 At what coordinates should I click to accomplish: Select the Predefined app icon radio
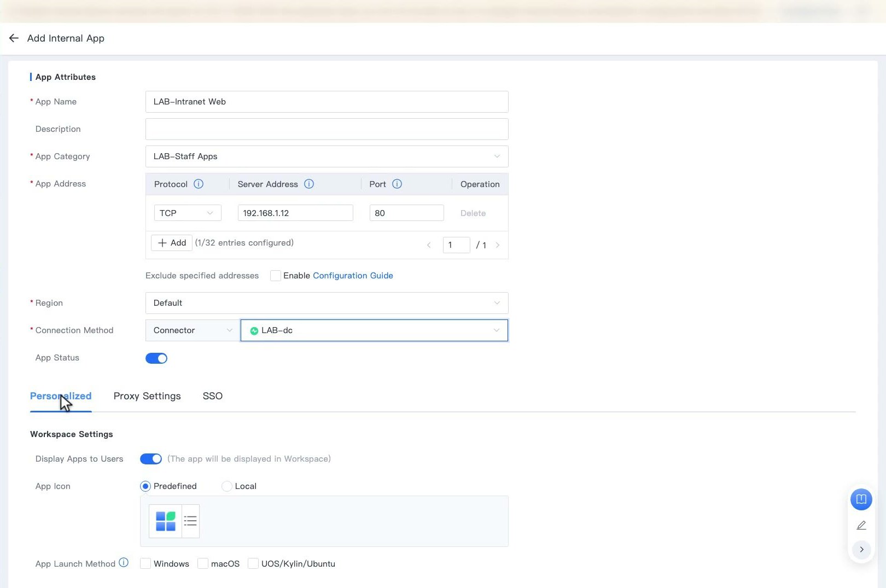click(x=145, y=486)
